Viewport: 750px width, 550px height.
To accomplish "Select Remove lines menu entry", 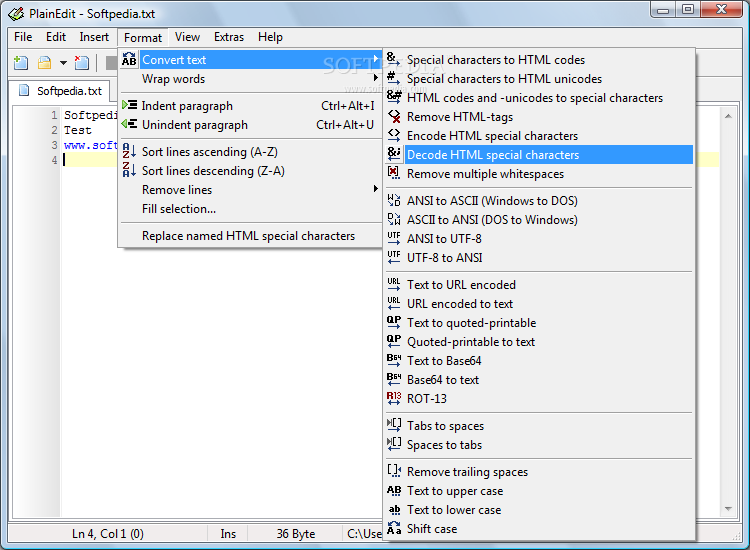I will [251, 190].
